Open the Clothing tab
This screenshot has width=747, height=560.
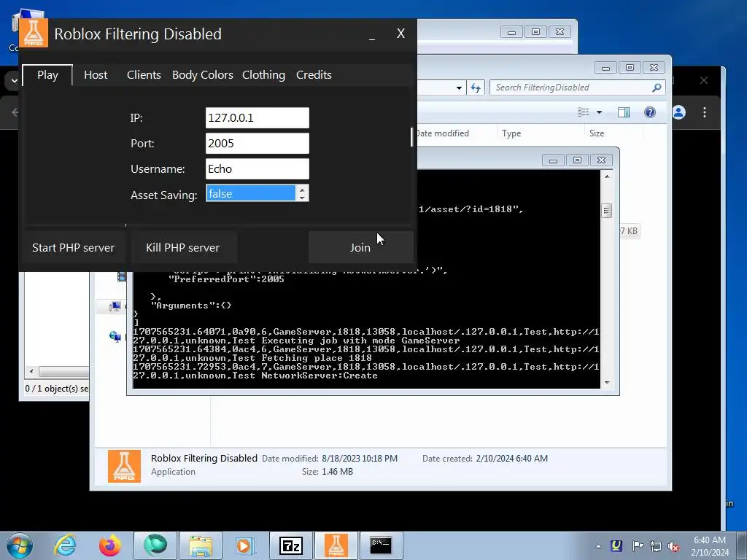(263, 75)
